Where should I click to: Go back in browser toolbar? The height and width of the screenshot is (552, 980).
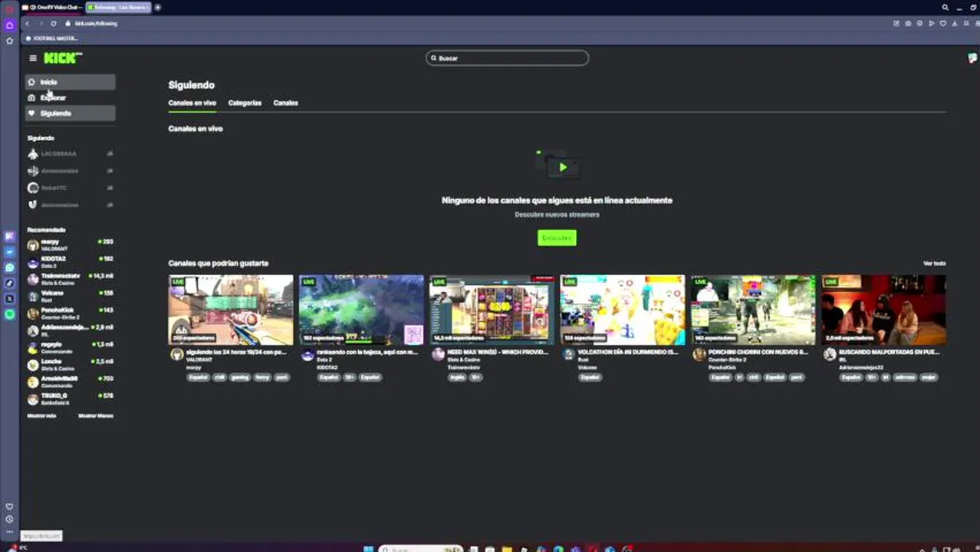pyautogui.click(x=27, y=23)
